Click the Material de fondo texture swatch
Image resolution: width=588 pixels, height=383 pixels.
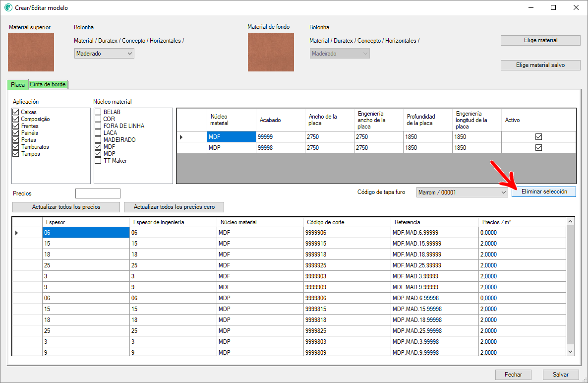coord(271,52)
